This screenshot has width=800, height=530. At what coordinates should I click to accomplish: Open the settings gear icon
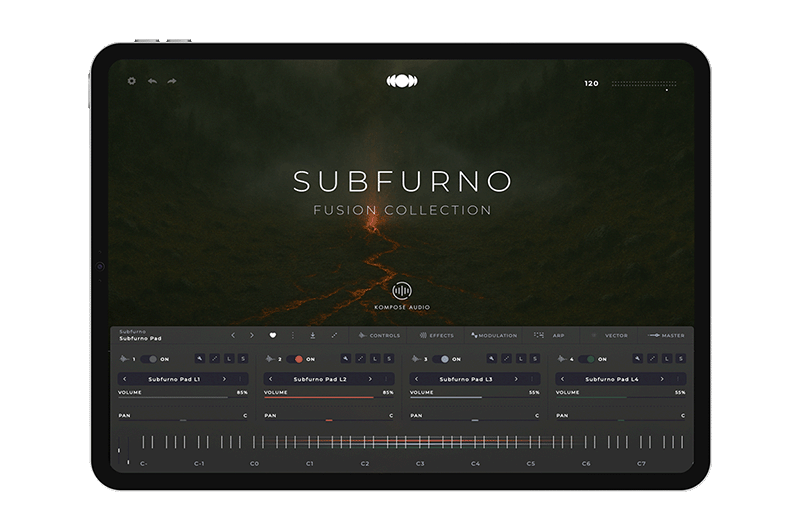click(132, 81)
